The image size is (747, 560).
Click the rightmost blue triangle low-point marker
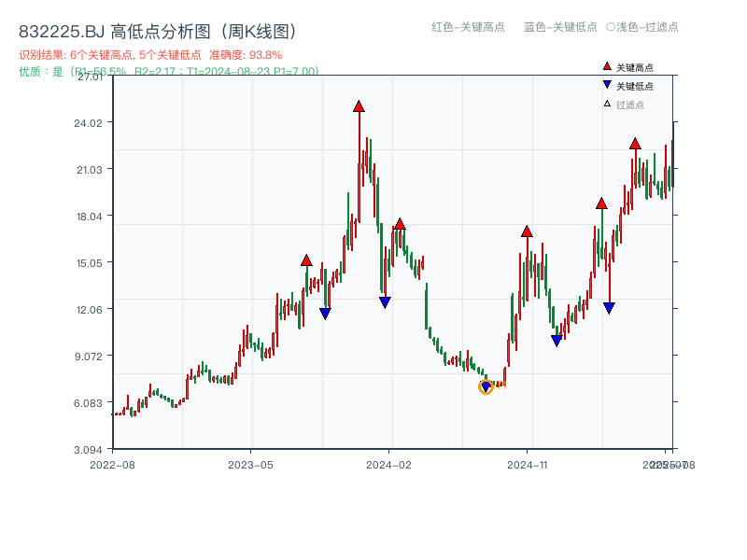click(609, 306)
